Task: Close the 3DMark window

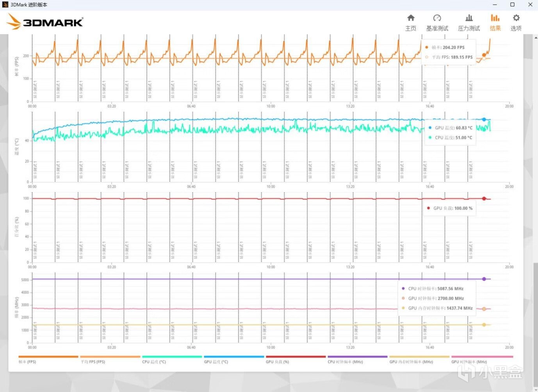Action: click(530, 5)
